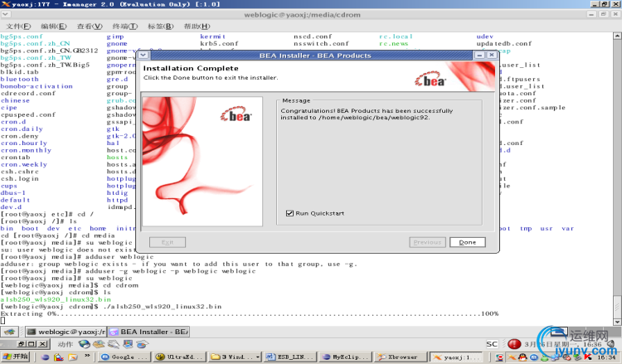Switch to MyEclipse taskbar button

click(345, 357)
